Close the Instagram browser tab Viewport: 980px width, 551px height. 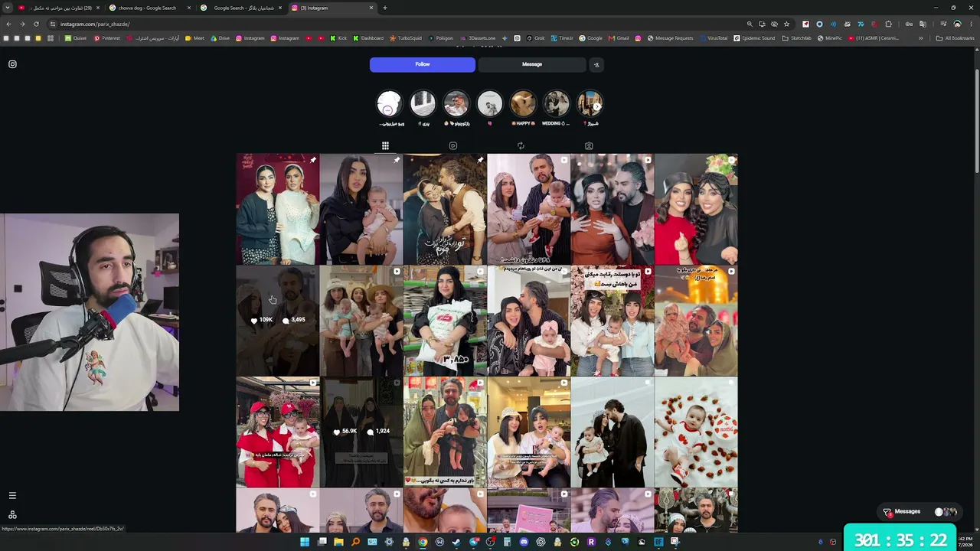(371, 8)
